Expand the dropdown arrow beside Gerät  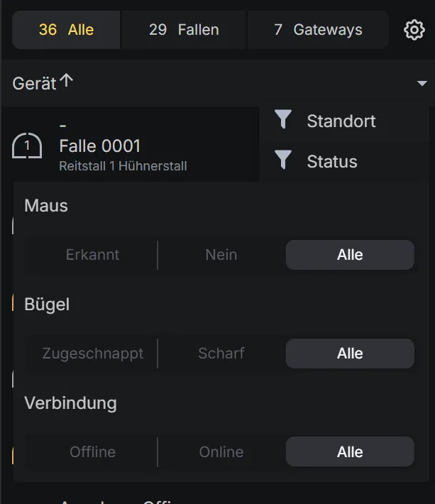pyautogui.click(x=422, y=84)
